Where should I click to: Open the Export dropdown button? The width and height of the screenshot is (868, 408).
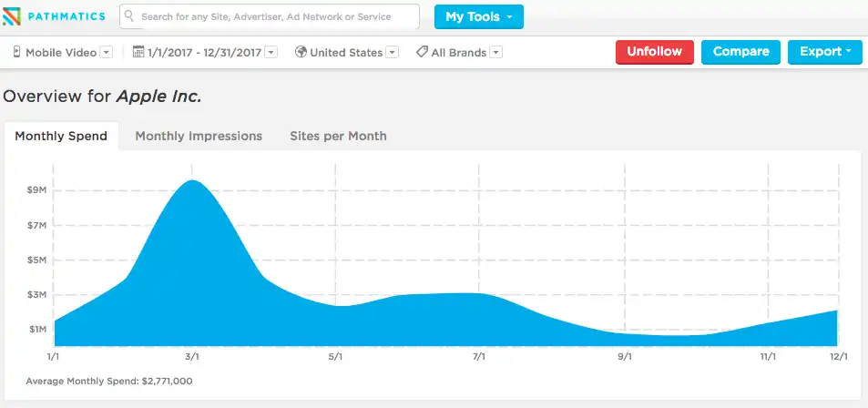point(825,52)
